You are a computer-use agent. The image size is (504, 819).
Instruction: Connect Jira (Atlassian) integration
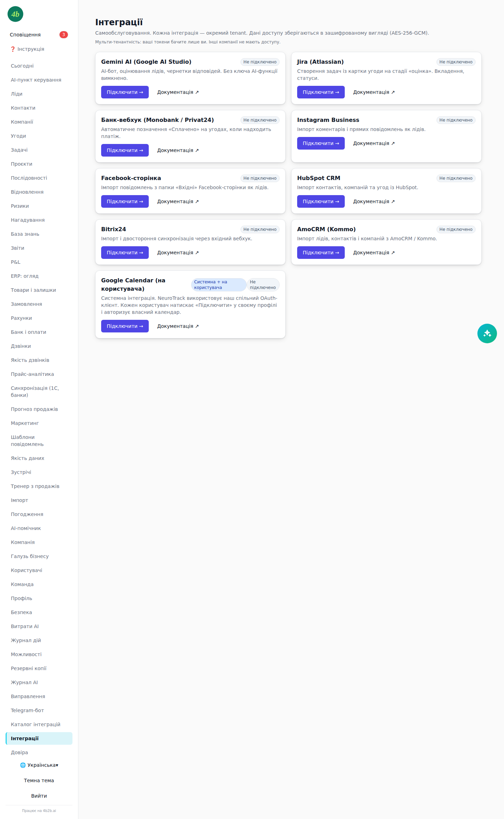click(321, 92)
